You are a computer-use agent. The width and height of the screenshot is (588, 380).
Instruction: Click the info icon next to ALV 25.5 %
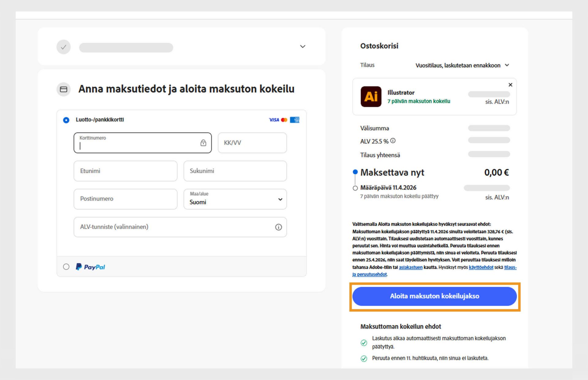tap(394, 141)
